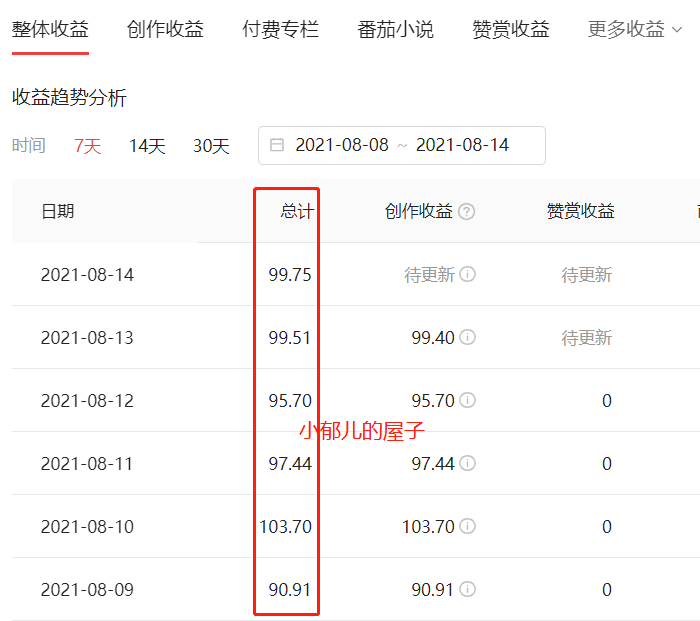This screenshot has width=700, height=621.
Task: Click the date cell 2021-08-09
Action: tap(87, 589)
